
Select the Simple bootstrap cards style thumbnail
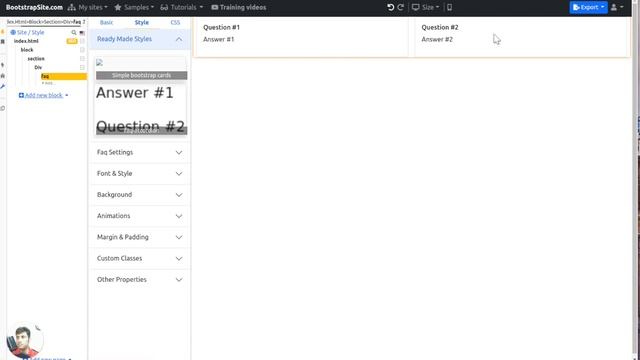click(x=142, y=69)
